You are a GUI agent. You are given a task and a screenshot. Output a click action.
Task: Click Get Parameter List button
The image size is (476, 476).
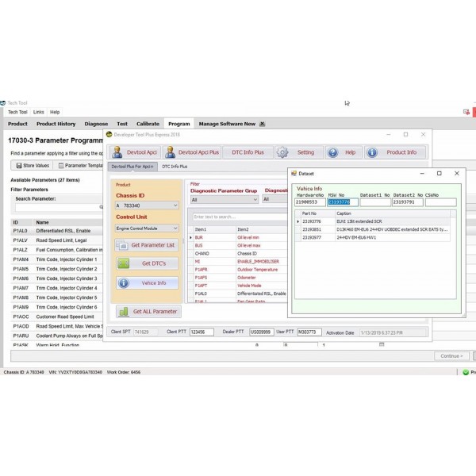[147, 245]
